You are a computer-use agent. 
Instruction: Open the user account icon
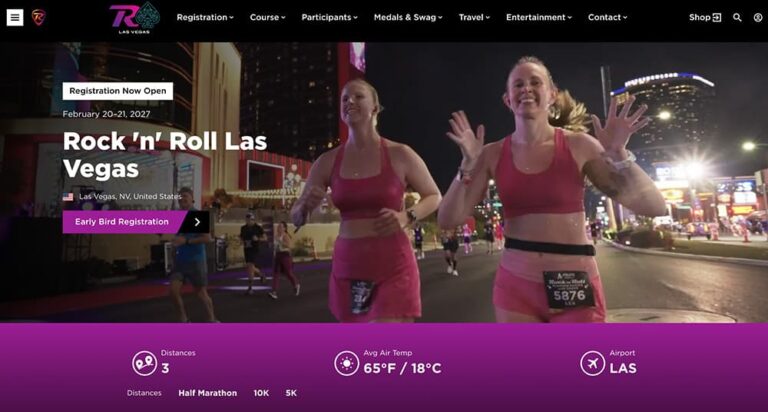tap(758, 18)
